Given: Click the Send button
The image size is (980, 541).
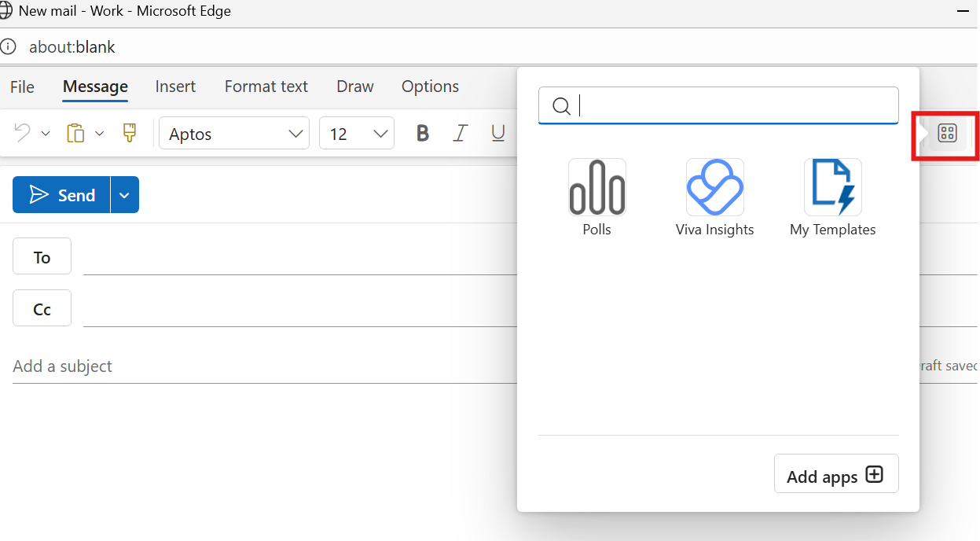Looking at the screenshot, I should [61, 195].
